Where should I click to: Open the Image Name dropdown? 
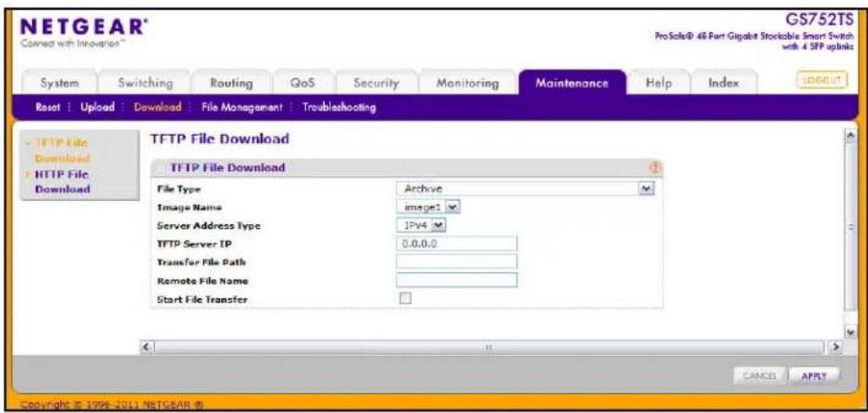coord(428,207)
